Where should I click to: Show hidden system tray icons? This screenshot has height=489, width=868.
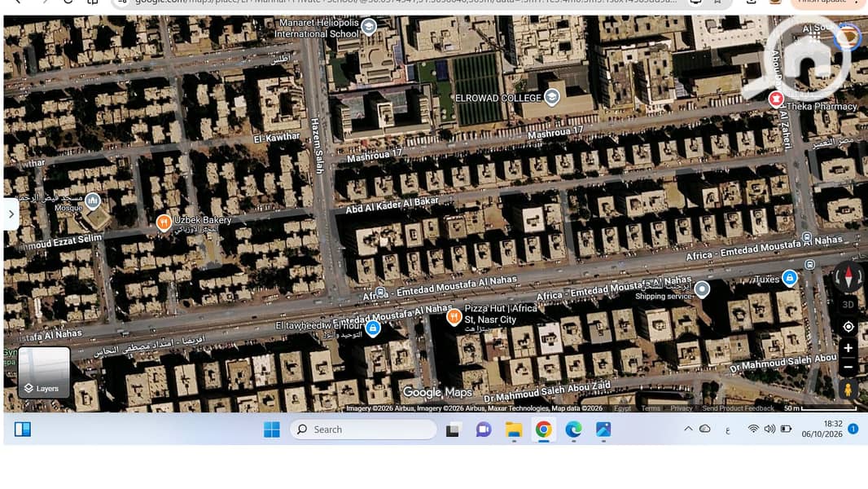688,429
